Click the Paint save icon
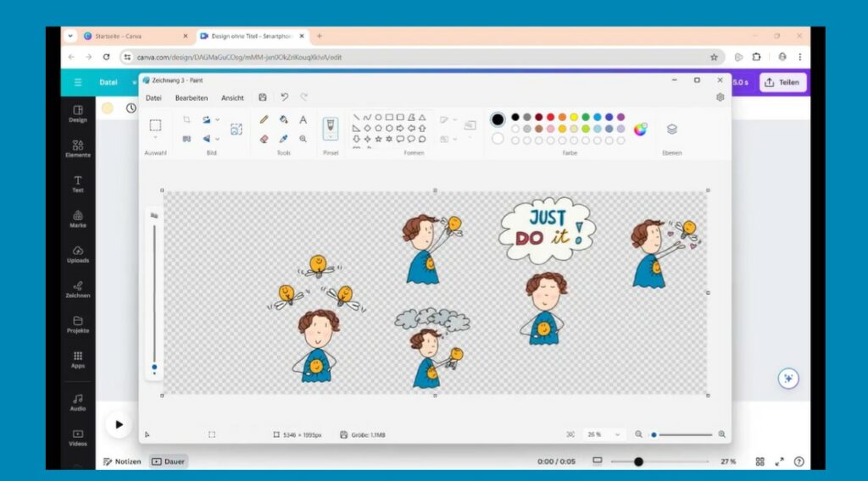Screen dimensions: 868x481 [263, 97]
